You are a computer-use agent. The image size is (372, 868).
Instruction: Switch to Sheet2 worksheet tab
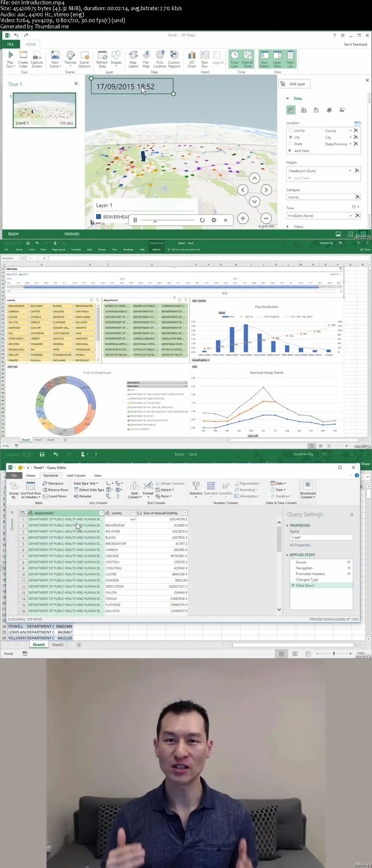(38, 440)
